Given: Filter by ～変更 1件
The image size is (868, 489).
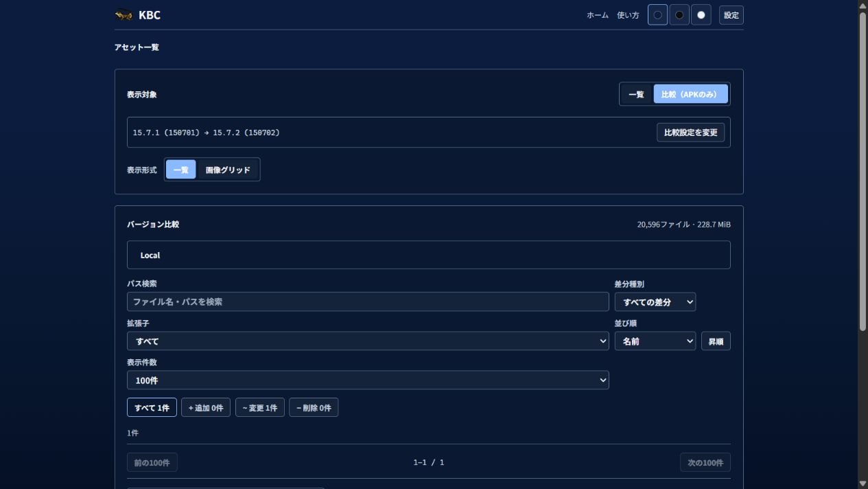Looking at the screenshot, I should pos(260,407).
